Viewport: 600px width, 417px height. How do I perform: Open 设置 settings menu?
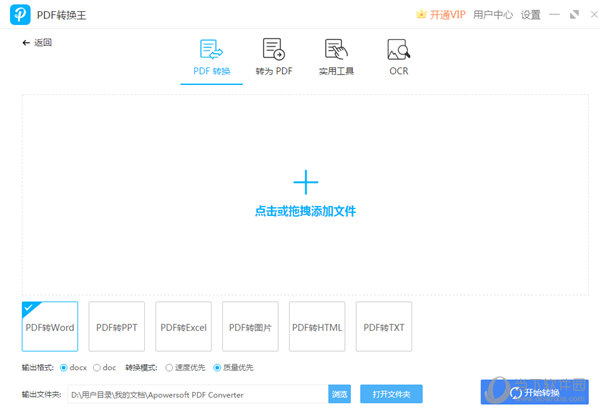(x=530, y=15)
